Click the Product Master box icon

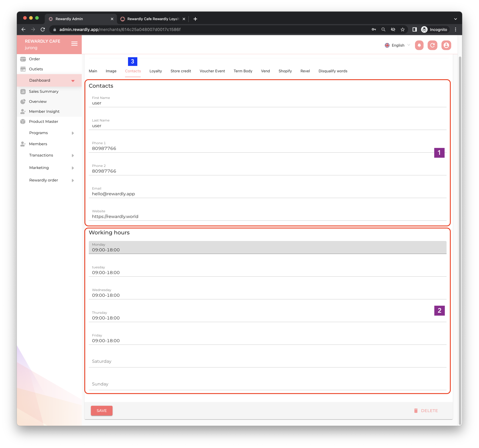pos(23,122)
